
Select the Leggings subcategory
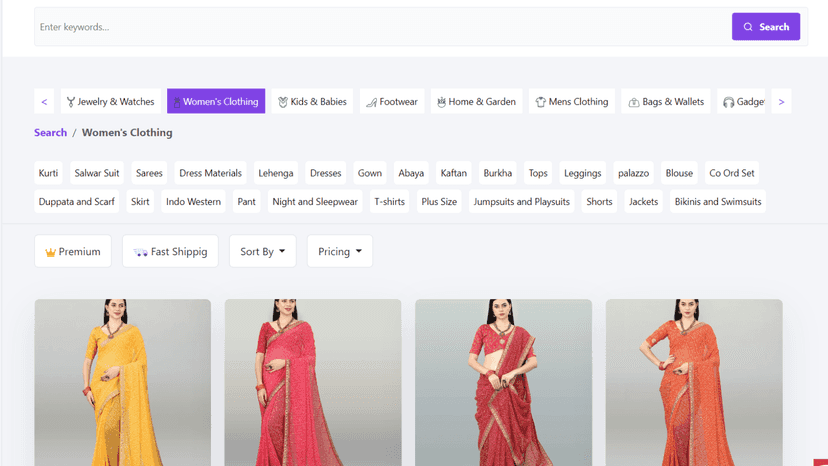(x=582, y=173)
